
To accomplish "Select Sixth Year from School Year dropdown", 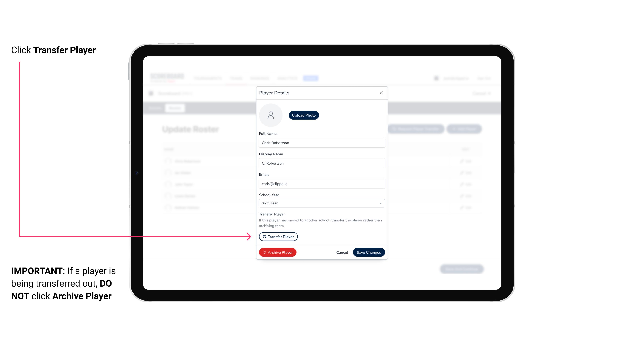I will tap(321, 203).
